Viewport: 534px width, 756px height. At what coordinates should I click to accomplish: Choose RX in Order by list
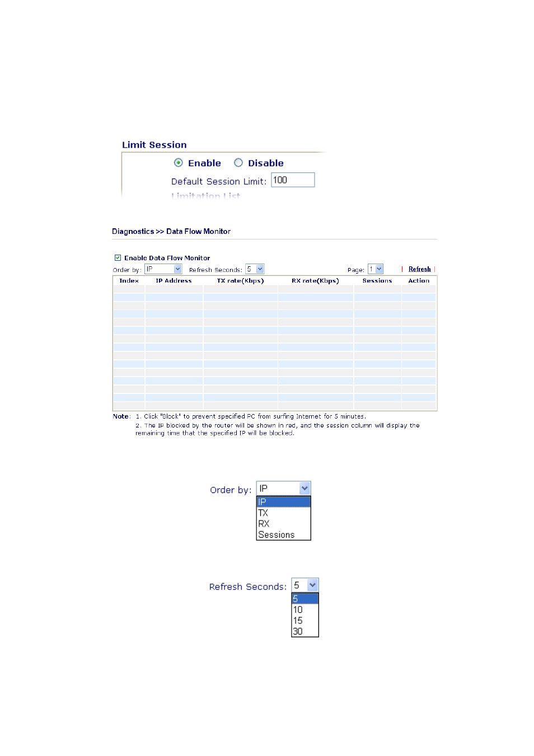point(283,524)
